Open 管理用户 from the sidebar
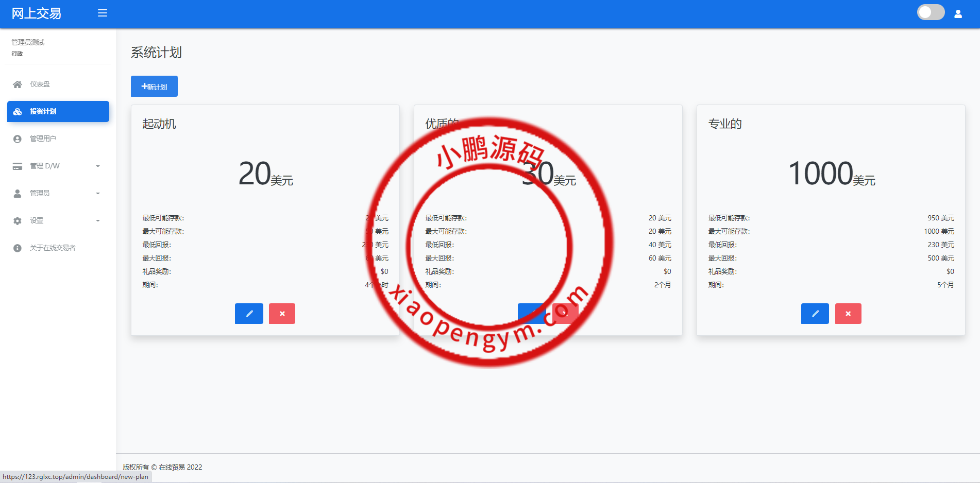The width and height of the screenshot is (980, 483). 43,139
